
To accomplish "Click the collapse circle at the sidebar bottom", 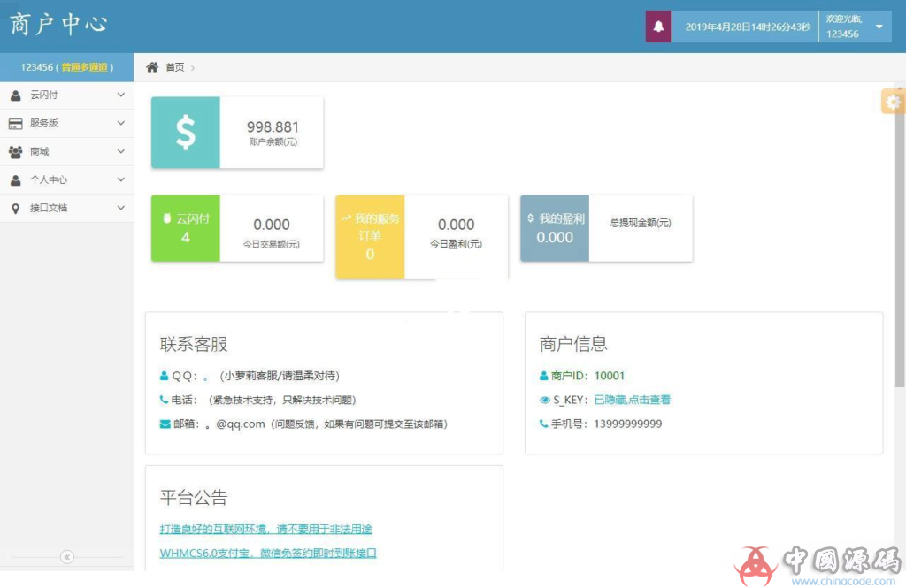I will pyautogui.click(x=66, y=557).
